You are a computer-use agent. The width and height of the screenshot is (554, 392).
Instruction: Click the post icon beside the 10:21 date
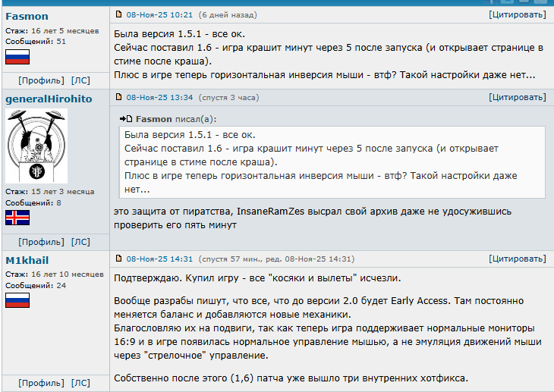pos(118,14)
